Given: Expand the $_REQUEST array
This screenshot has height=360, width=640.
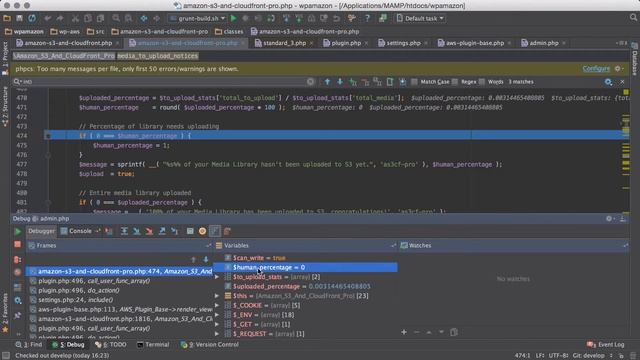Looking at the screenshot, I should (217, 334).
